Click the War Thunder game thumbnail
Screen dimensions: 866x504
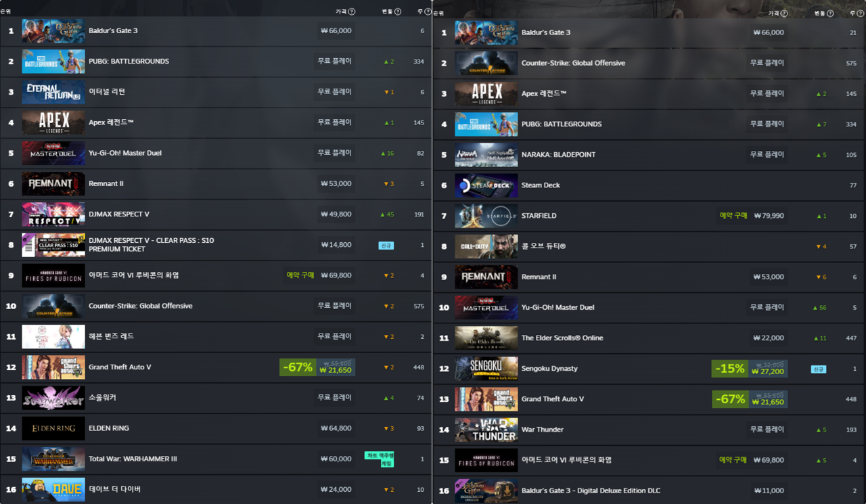click(486, 430)
